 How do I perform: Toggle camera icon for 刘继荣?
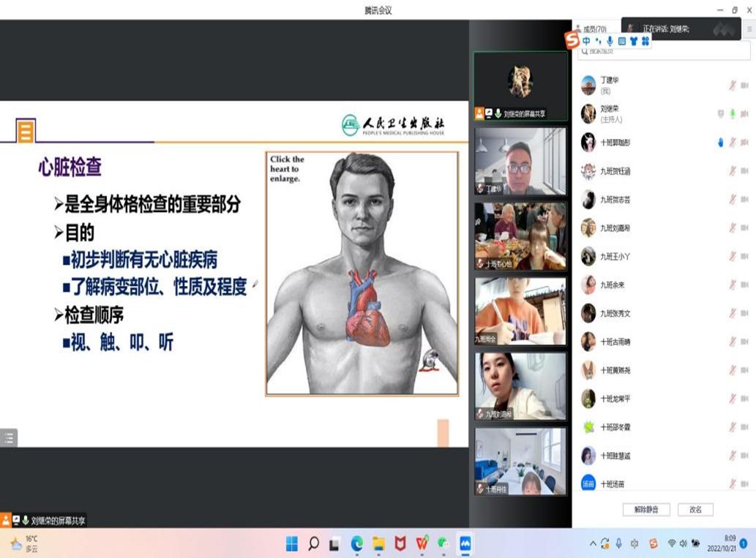[744, 114]
